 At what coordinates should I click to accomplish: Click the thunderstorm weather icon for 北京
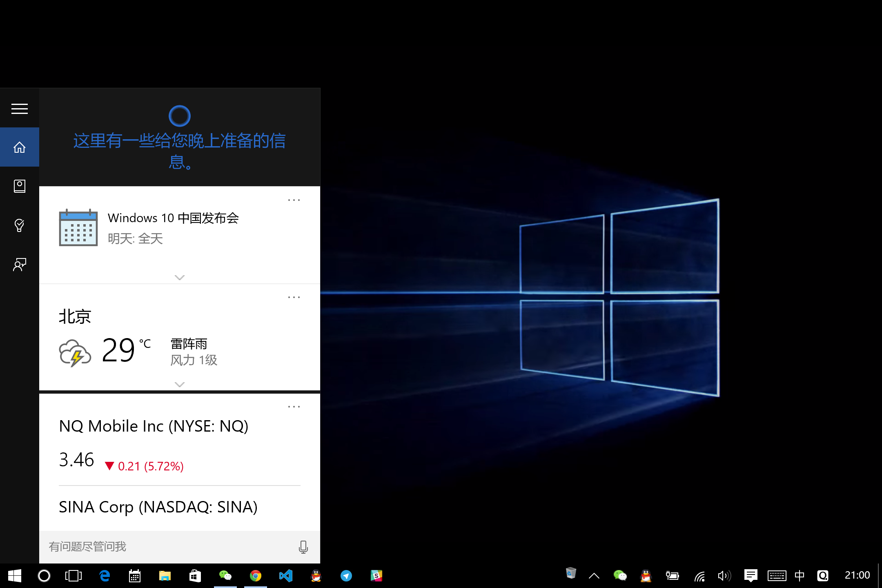(x=75, y=352)
